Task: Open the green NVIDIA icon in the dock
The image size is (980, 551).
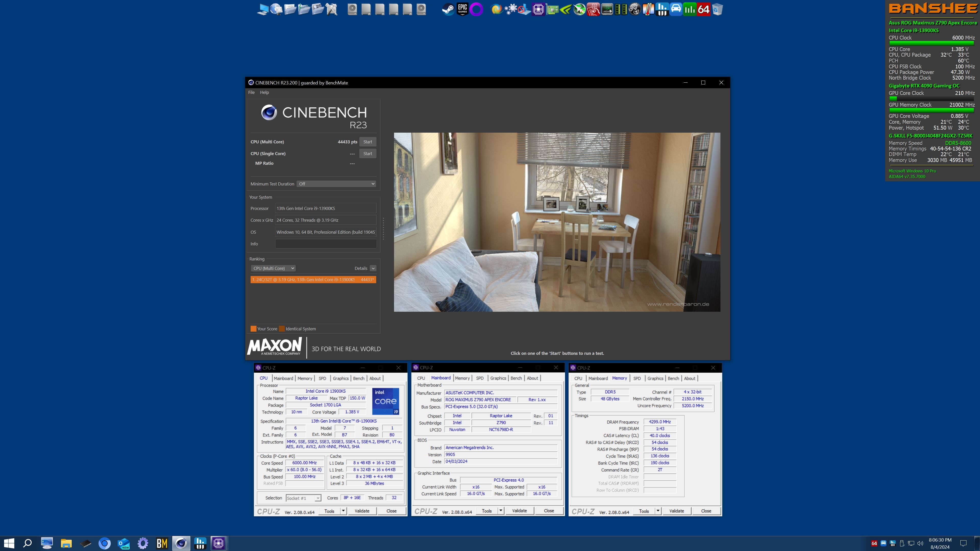Action: pos(566,9)
